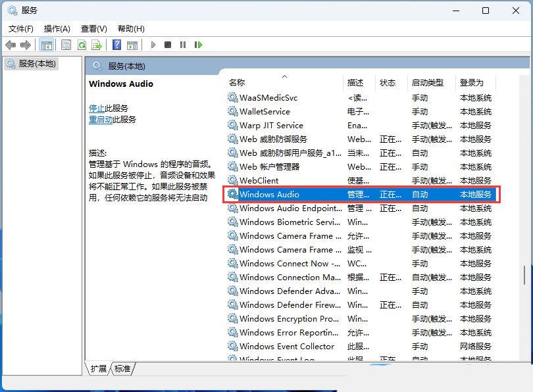Open help using the blue question mark icon

click(x=117, y=45)
